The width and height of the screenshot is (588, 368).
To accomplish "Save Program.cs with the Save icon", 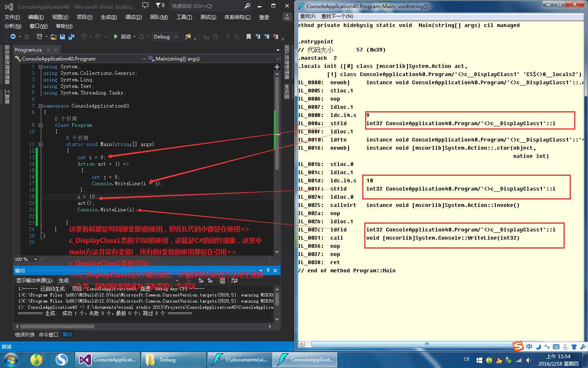I will pos(62,37).
